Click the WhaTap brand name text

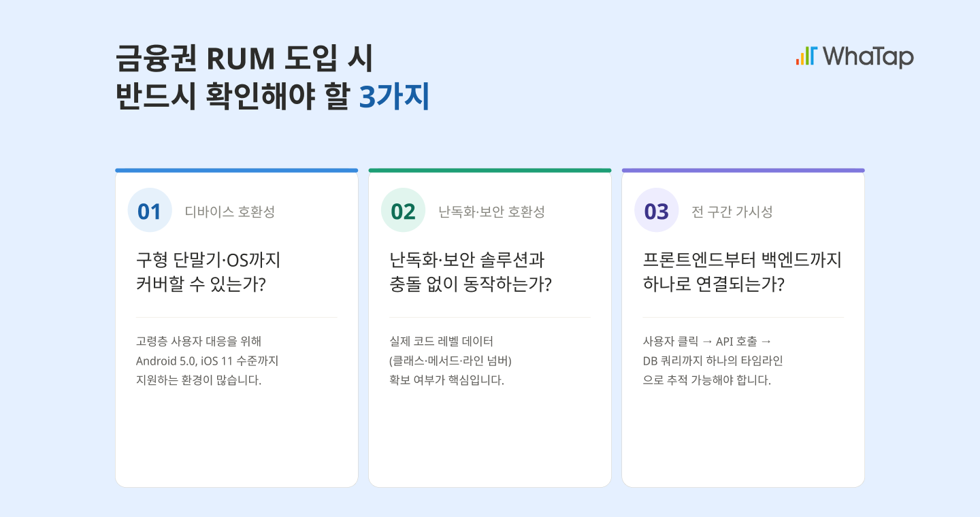coord(868,56)
